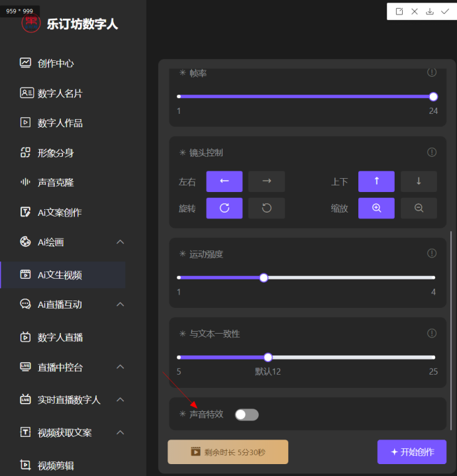Click the 直播中控台 LIVE monitor icon
This screenshot has height=476, width=457.
(x=25, y=367)
